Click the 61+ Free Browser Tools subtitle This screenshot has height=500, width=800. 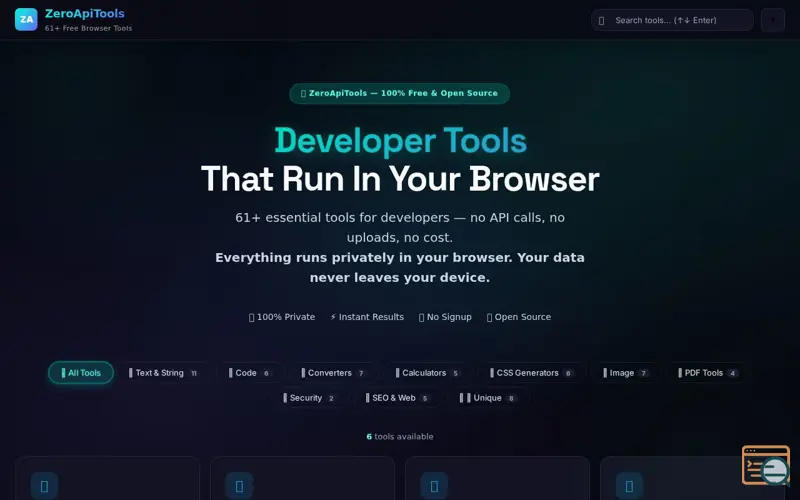pyautogui.click(x=88, y=29)
